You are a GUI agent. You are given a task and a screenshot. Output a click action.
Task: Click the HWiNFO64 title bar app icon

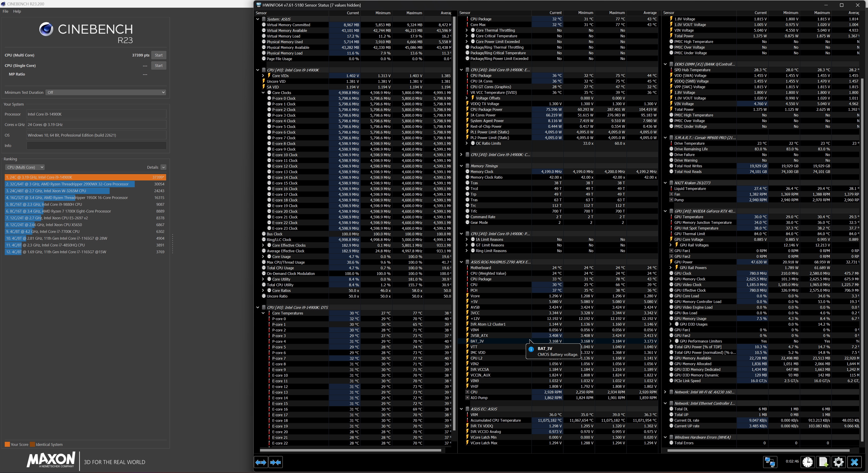[x=258, y=5]
